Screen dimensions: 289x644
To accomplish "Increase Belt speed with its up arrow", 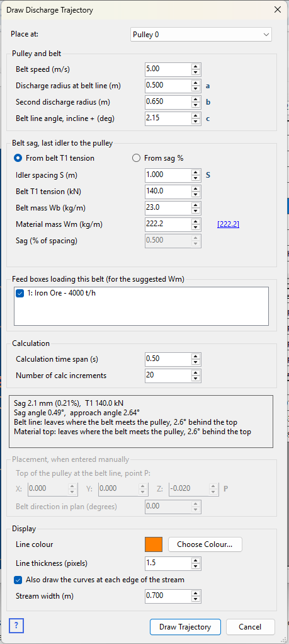I will pos(196,67).
